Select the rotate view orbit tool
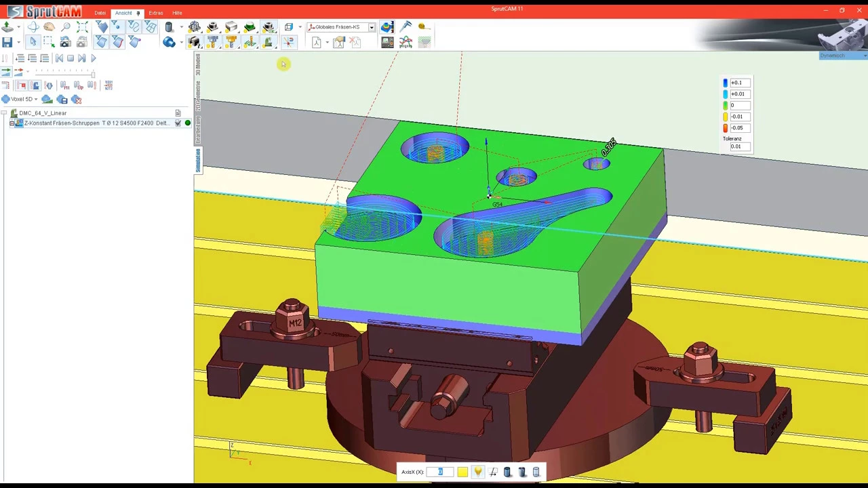Image resolution: width=868 pixels, height=488 pixels. tap(33, 27)
